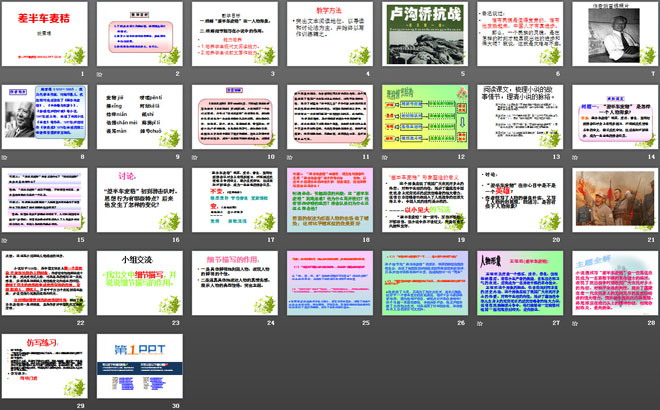The width and height of the screenshot is (660, 410).
Task: Select slide 5 卢沟桥抗战 thumbnail
Action: [x=425, y=34]
